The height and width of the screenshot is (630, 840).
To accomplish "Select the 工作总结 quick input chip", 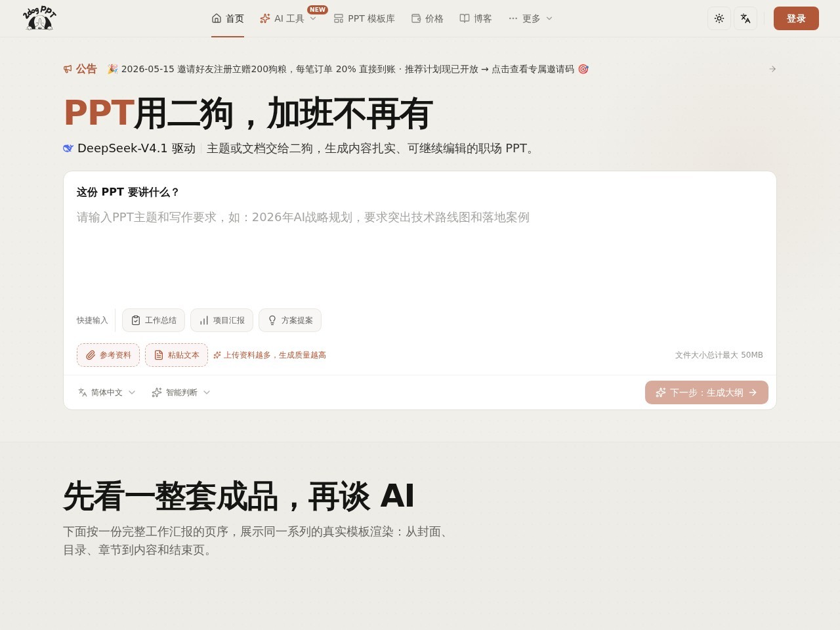I will pyautogui.click(x=154, y=320).
